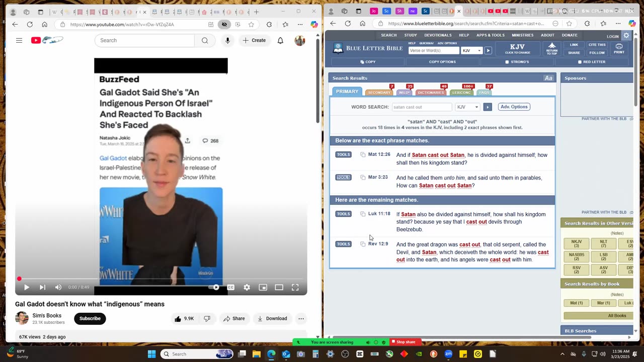This screenshot has width=644, height=362.
Task: Subscribe to Sim's Books channel
Action: click(90, 318)
